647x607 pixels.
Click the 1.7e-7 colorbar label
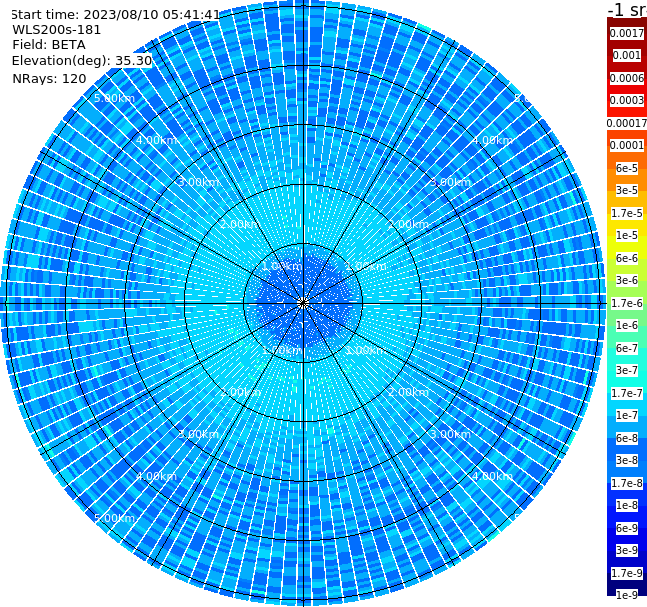point(627,393)
